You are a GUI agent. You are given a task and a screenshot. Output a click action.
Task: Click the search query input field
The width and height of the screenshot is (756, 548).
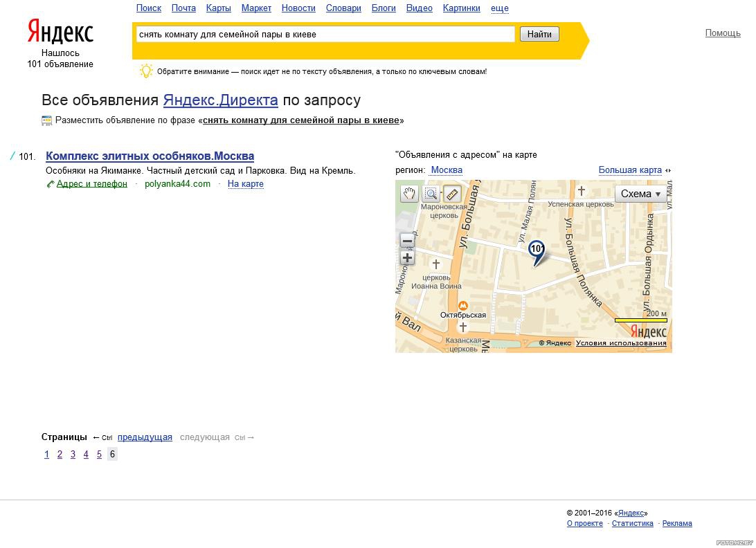tap(326, 34)
